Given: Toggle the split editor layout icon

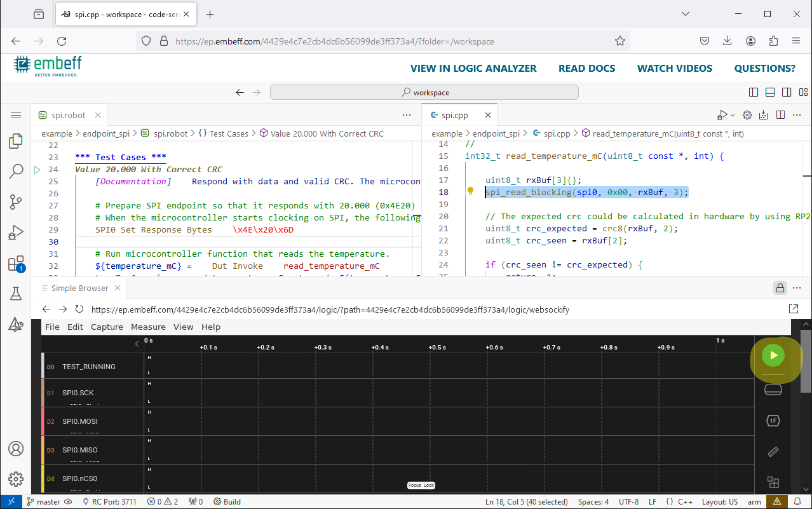Looking at the screenshot, I should (780, 114).
